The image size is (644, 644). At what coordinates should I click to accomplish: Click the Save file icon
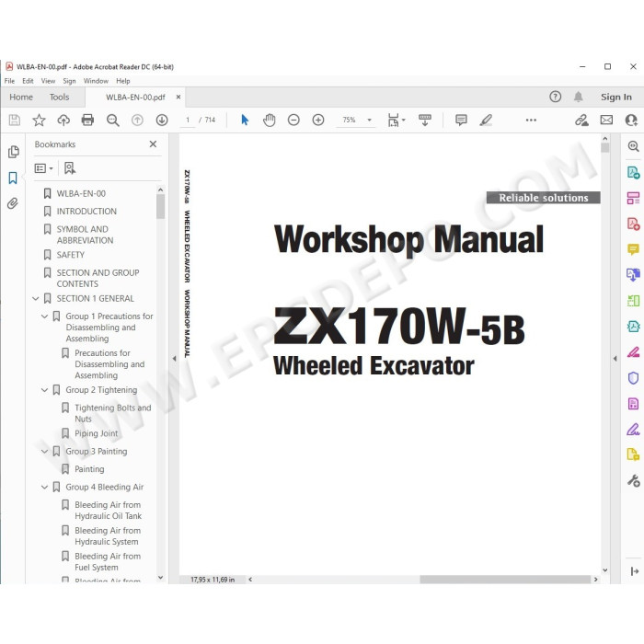pos(15,120)
